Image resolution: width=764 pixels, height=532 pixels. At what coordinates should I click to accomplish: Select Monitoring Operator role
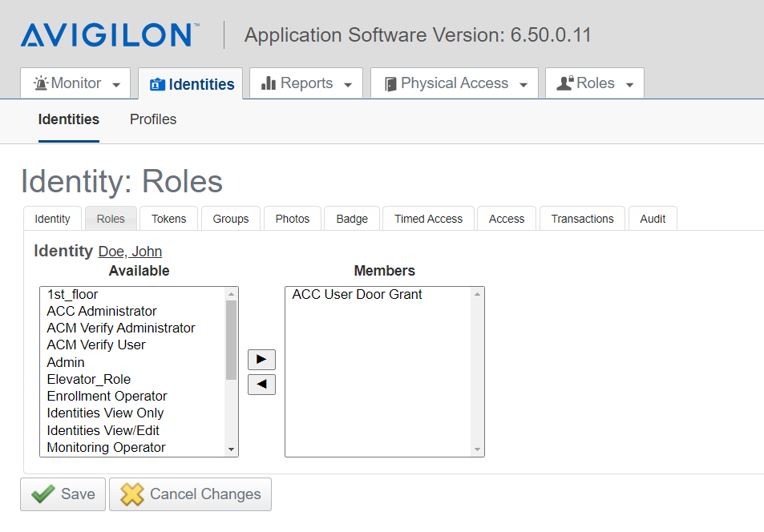point(132,447)
